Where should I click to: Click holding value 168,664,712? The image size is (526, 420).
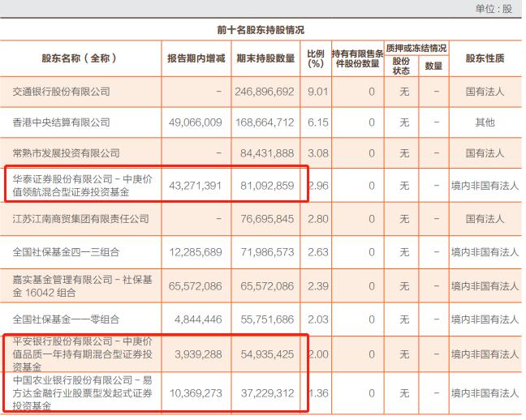click(265, 122)
